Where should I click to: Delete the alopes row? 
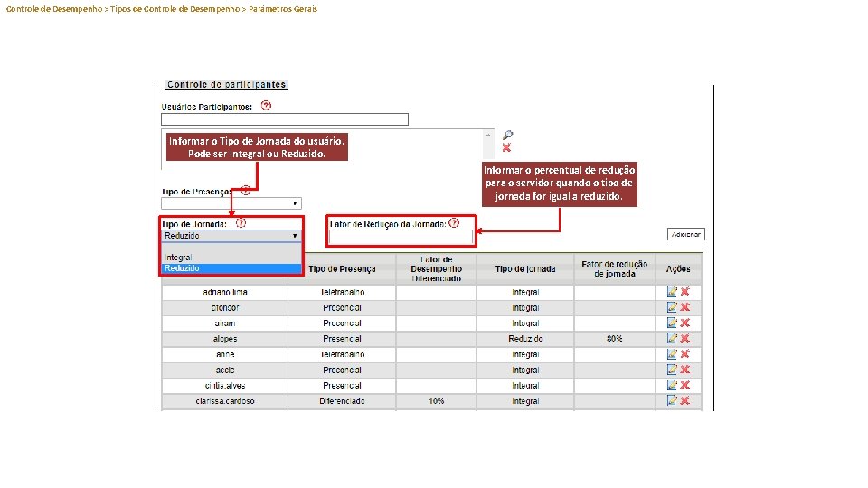click(685, 338)
